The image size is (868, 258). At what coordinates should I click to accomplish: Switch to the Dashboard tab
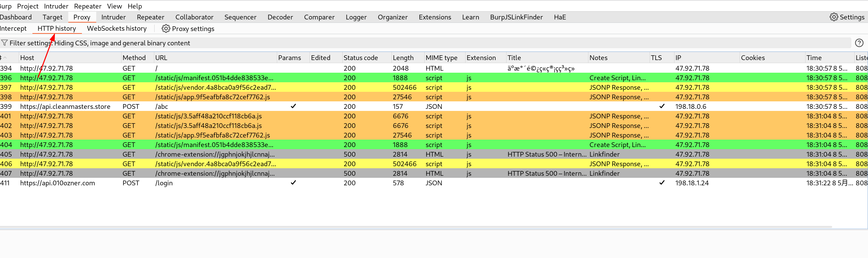pyautogui.click(x=16, y=17)
